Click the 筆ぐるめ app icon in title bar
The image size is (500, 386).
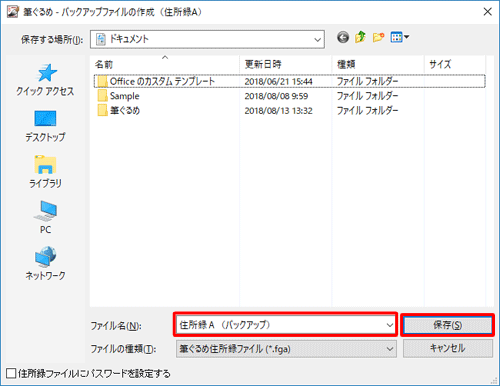click(13, 12)
